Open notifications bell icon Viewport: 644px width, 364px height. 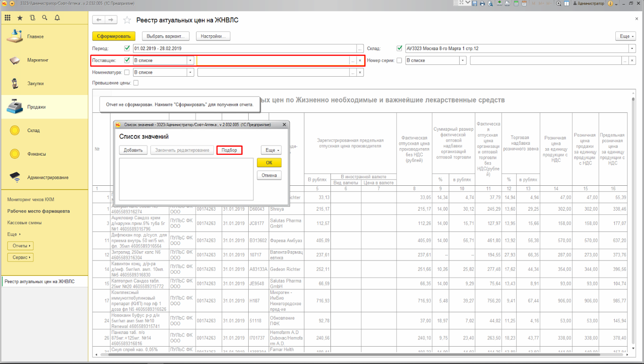[57, 18]
